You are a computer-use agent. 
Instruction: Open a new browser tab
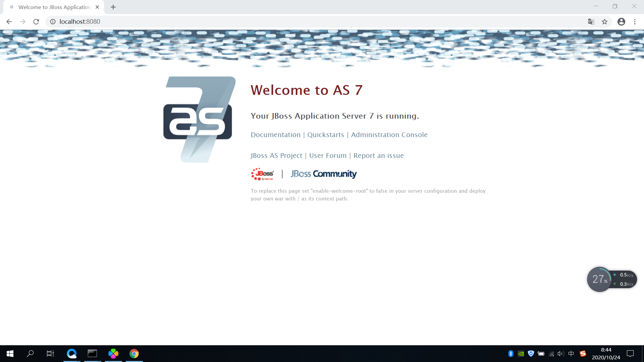coord(113,7)
